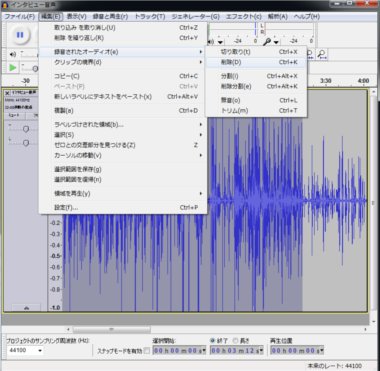Choose トリム(m) in the submenu
Image resolution: width=380 pixels, height=371 pixels.
256,111
